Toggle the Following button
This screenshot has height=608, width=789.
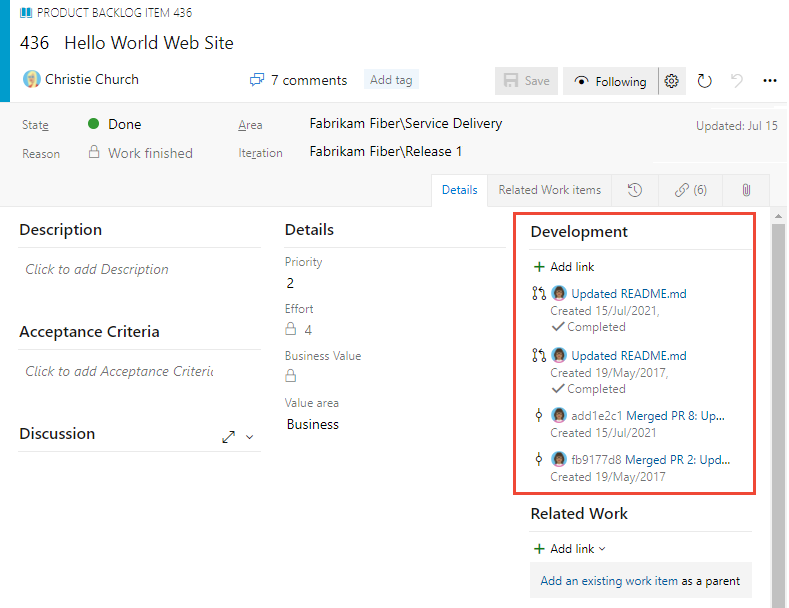point(610,82)
